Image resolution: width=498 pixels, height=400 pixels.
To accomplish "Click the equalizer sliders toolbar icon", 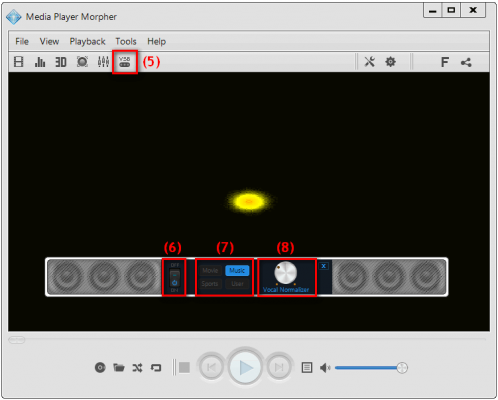I will [103, 62].
